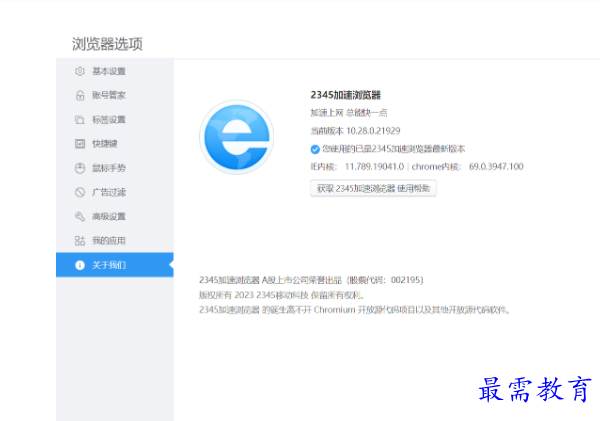Viewport: 600px width, 421px height.
Task: Click the info icon beside 关于我们
Action: pyautogui.click(x=80, y=265)
